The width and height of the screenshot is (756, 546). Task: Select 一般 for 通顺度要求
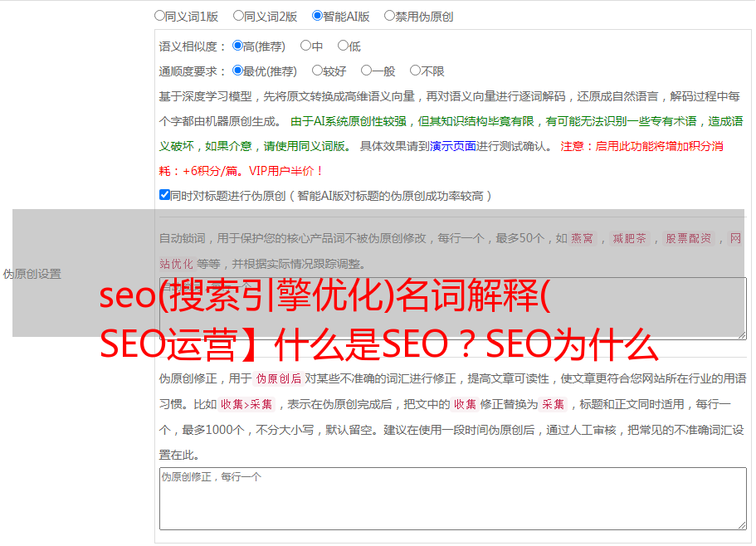(x=367, y=71)
